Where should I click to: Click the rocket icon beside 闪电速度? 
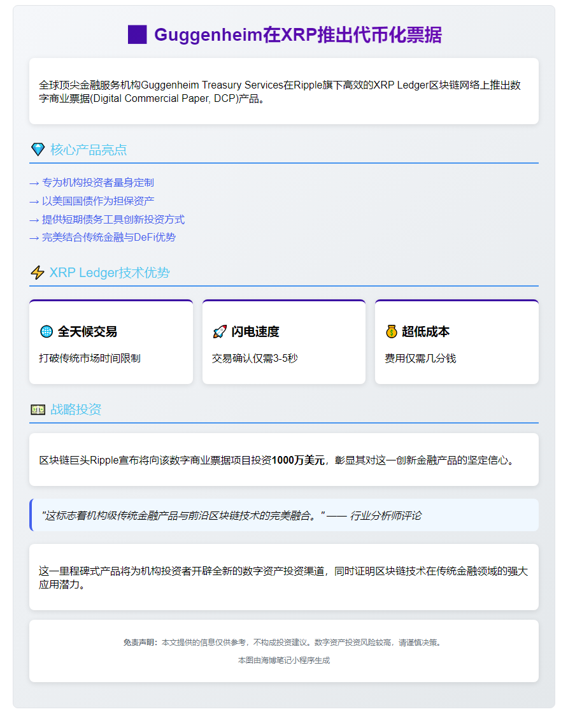pos(220,331)
